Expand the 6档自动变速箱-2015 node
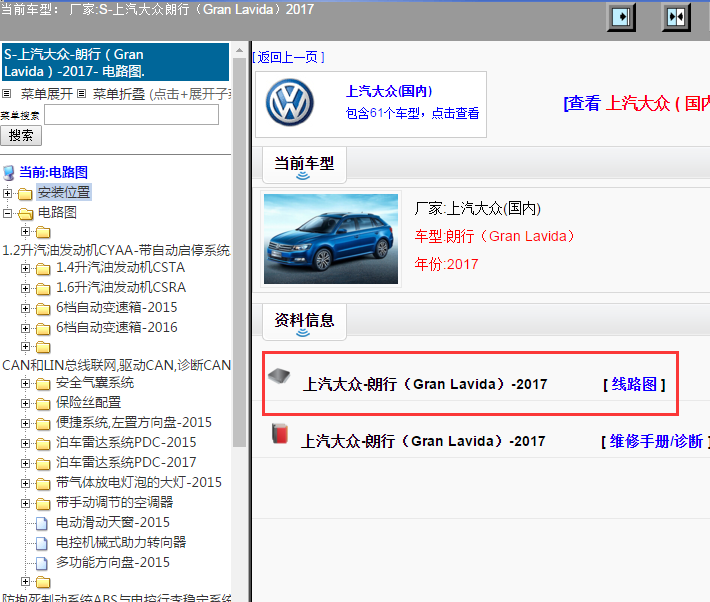 click(x=25, y=308)
